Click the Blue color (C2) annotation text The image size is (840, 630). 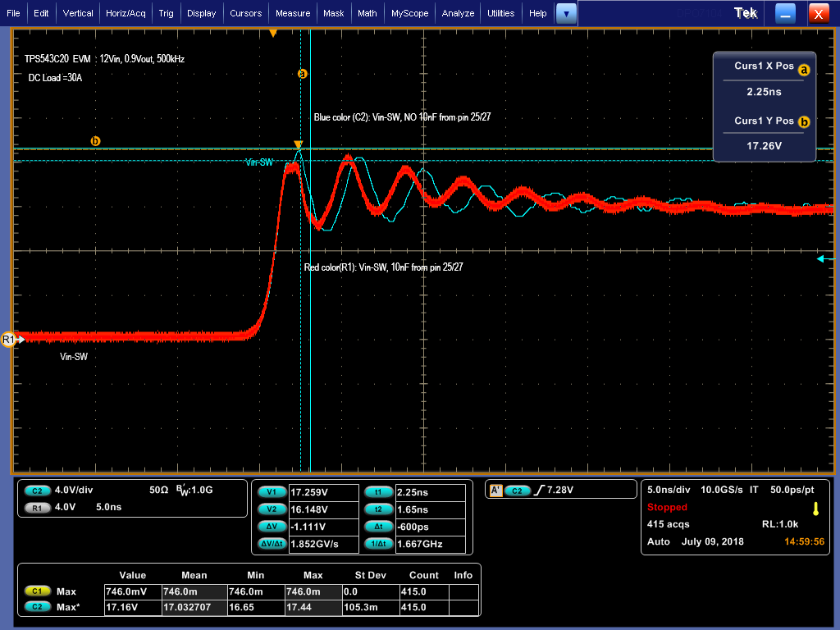click(402, 117)
